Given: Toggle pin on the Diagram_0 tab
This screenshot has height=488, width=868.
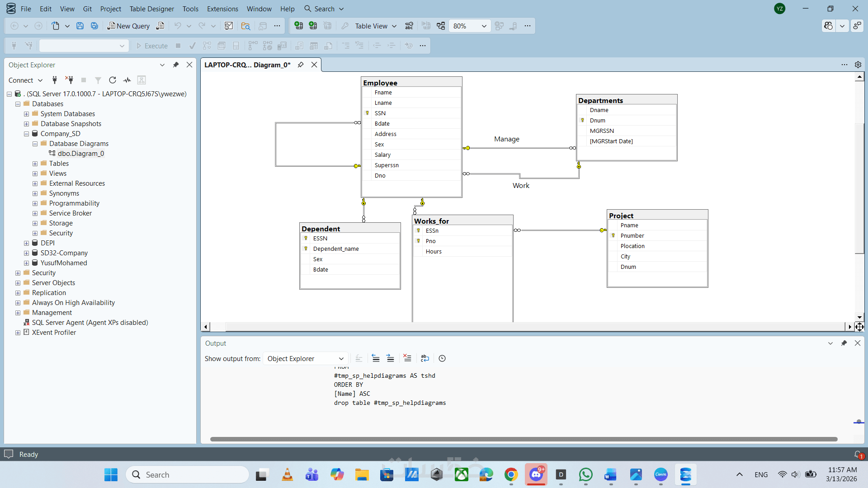Looking at the screenshot, I should [301, 65].
